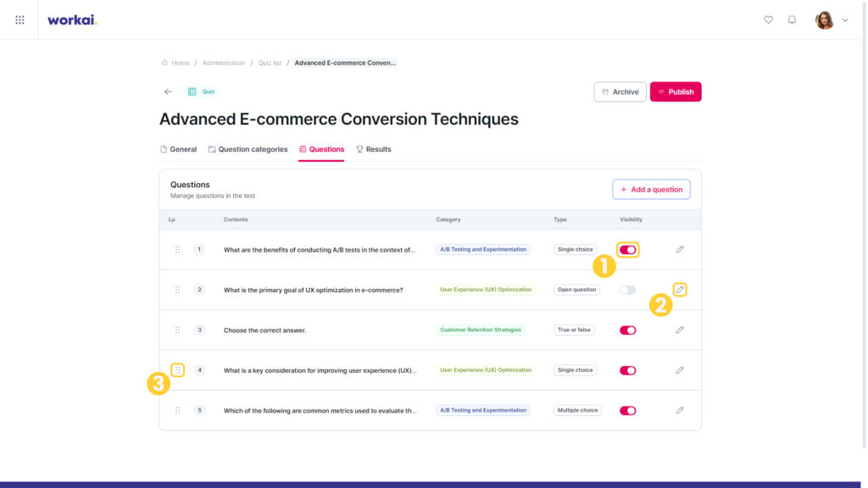
Task: Click the page vertical scrollbar
Action: click(864, 224)
